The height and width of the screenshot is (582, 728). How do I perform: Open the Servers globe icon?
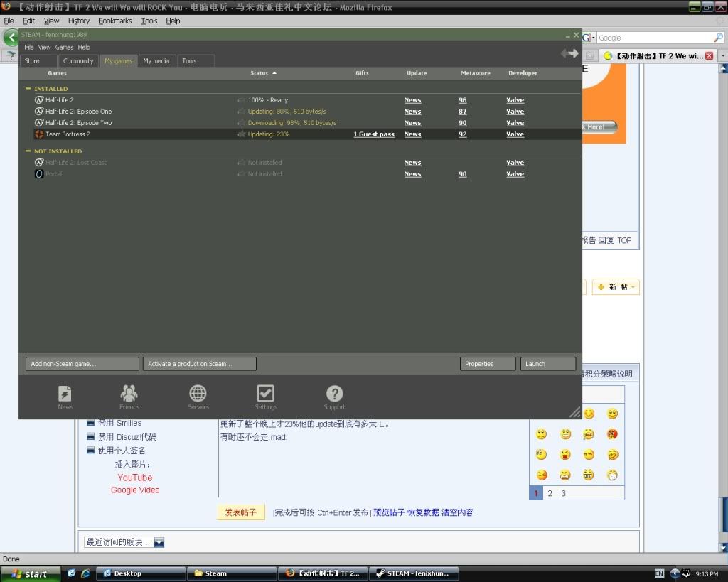[x=198, y=397]
